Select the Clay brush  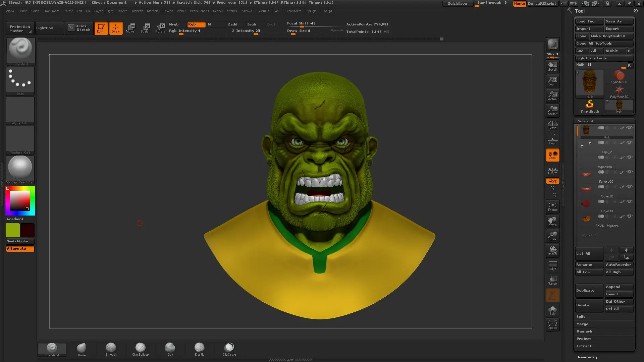click(170, 349)
